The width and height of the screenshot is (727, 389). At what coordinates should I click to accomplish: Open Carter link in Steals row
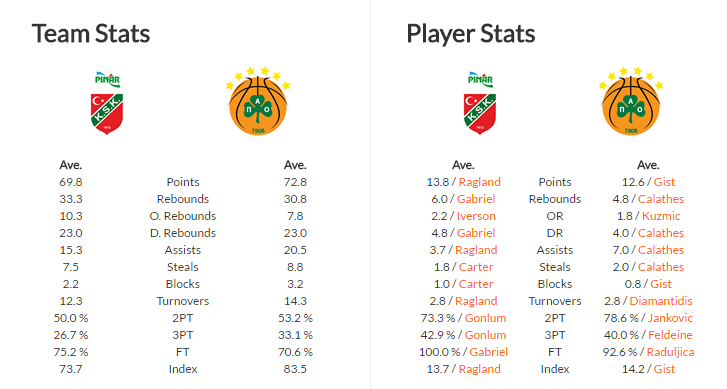[476, 267]
